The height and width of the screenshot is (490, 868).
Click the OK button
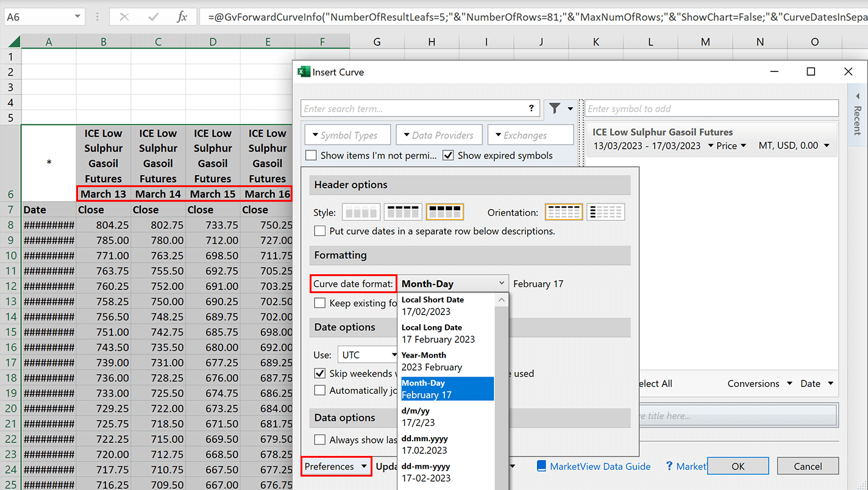pos(738,466)
